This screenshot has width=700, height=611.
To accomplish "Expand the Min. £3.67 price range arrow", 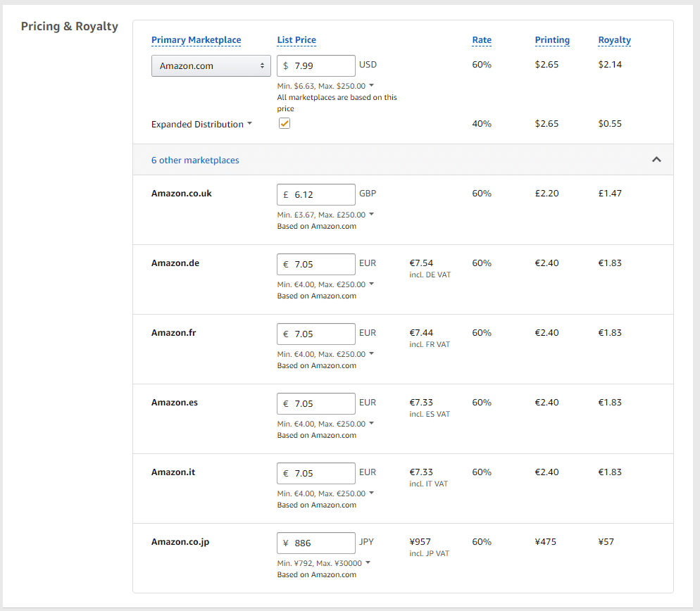I will 371,214.
